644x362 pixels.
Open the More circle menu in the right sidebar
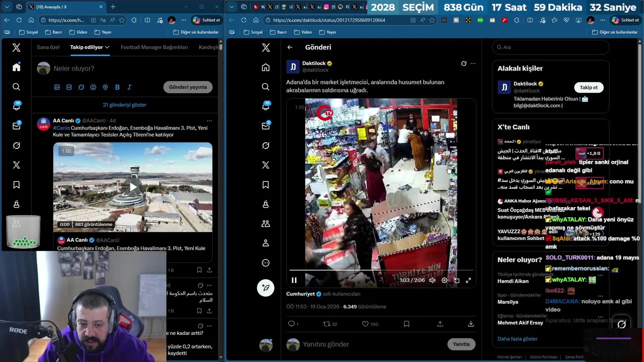coord(266,263)
